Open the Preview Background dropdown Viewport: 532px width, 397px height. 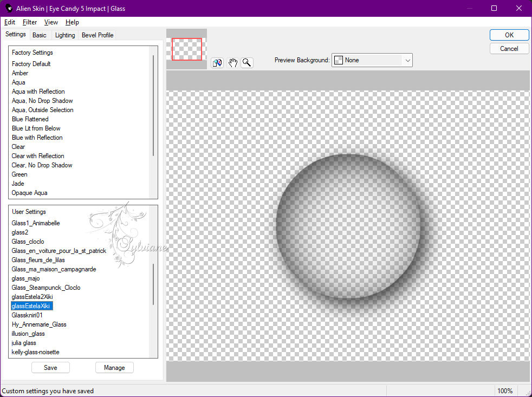point(372,60)
